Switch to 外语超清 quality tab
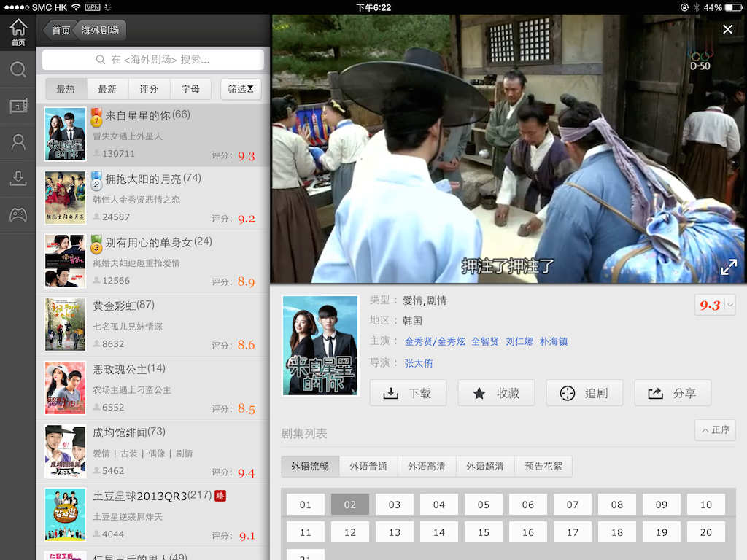Image resolution: width=747 pixels, height=560 pixels. tap(485, 466)
